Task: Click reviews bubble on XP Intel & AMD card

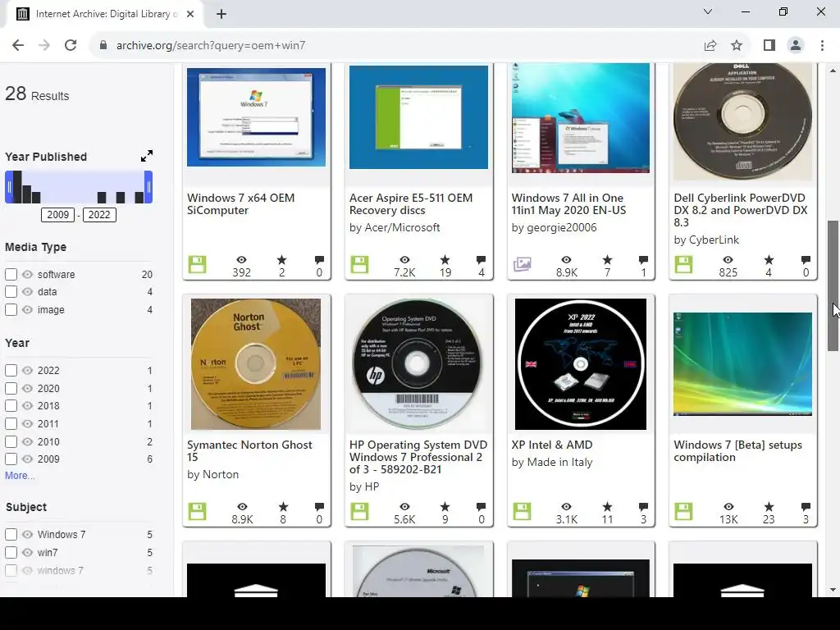Action: 643,507
